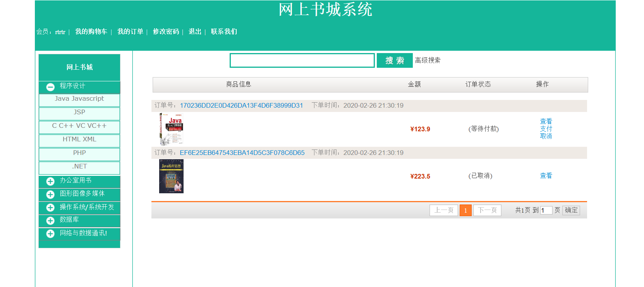Click the 数据库 category label
Viewport: 644px width, 287px height.
[x=69, y=220]
